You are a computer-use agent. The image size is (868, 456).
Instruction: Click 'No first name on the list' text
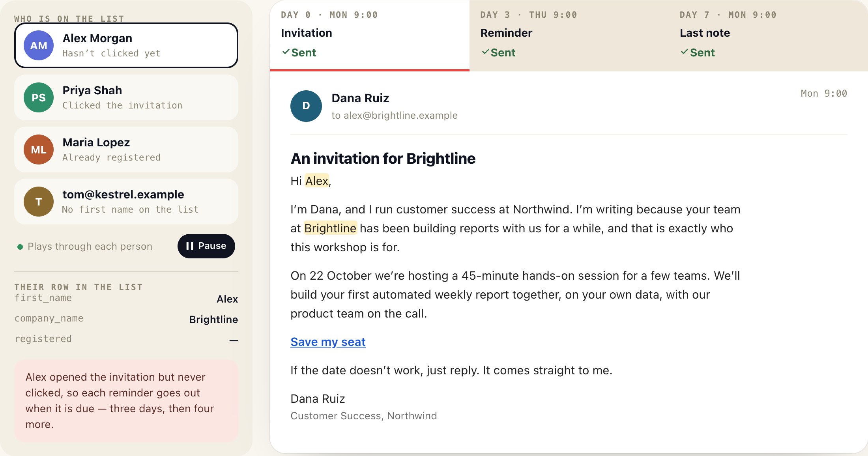tap(130, 209)
